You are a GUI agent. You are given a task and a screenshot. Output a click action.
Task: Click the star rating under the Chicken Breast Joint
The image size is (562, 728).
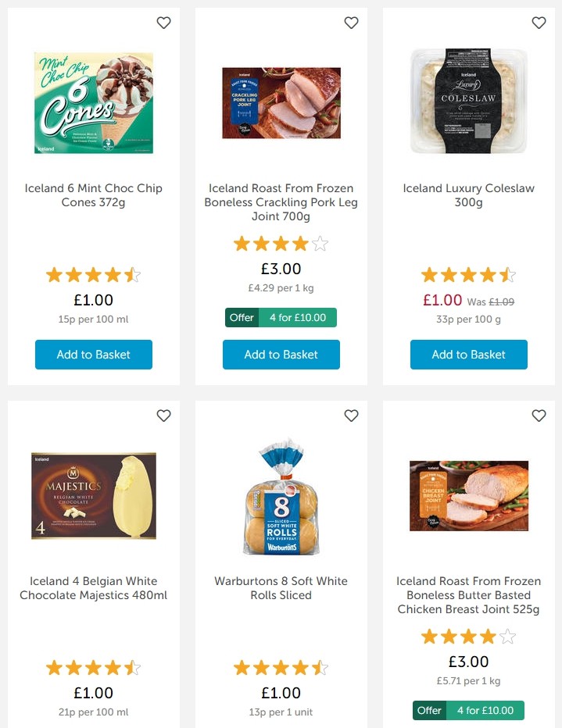[x=468, y=636]
